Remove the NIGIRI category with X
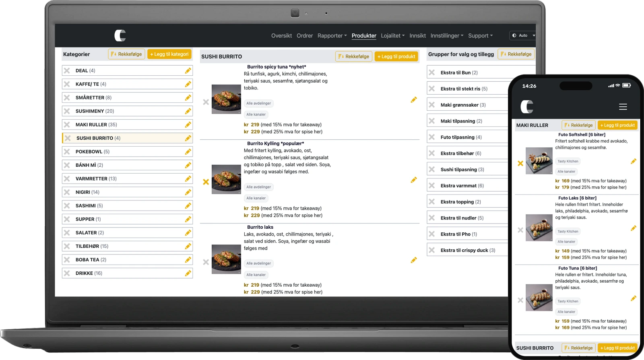This screenshot has height=360, width=644. click(x=67, y=192)
